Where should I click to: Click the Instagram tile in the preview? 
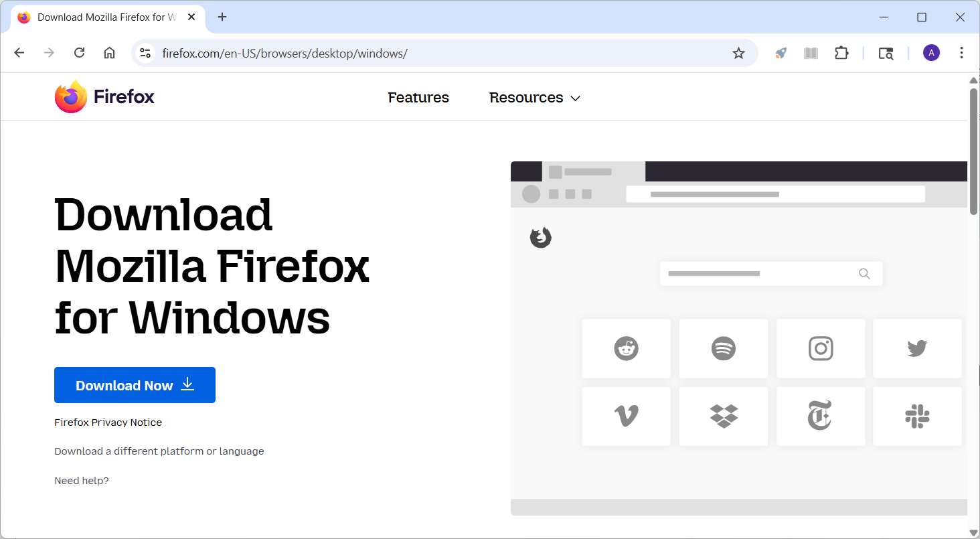tap(821, 348)
